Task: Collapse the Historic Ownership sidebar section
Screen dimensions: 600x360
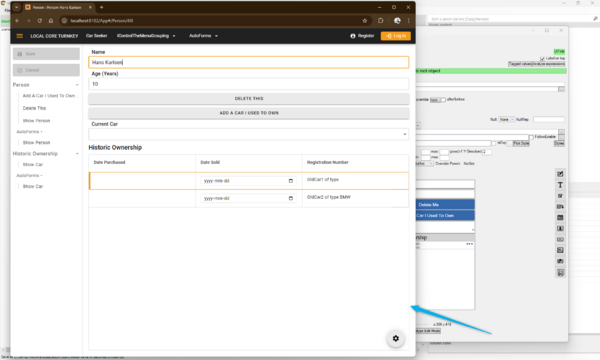Action: click(77, 154)
